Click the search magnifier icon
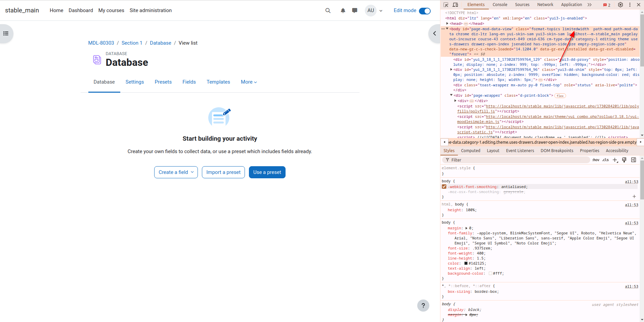Screen dimensions: 644x322 pyautogui.click(x=328, y=10)
